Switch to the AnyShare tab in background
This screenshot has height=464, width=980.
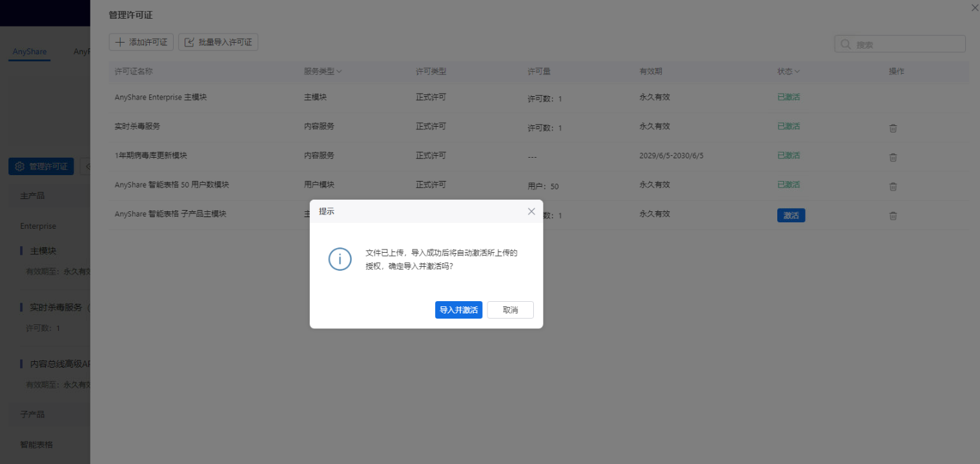point(29,52)
